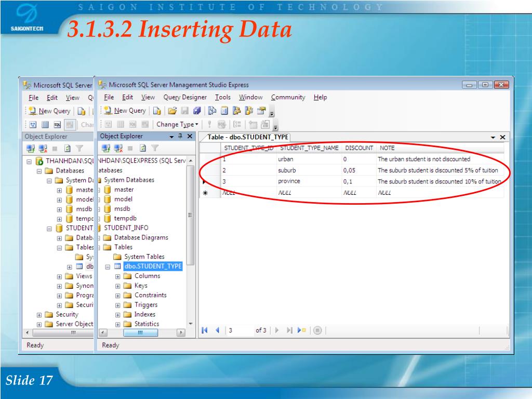This screenshot has width=532, height=399.
Task: Open the Community menu
Action: [288, 97]
